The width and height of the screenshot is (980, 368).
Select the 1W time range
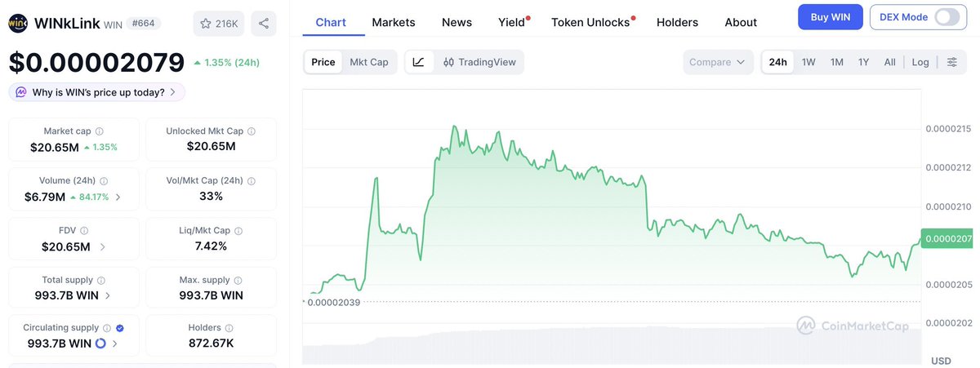[x=808, y=62]
